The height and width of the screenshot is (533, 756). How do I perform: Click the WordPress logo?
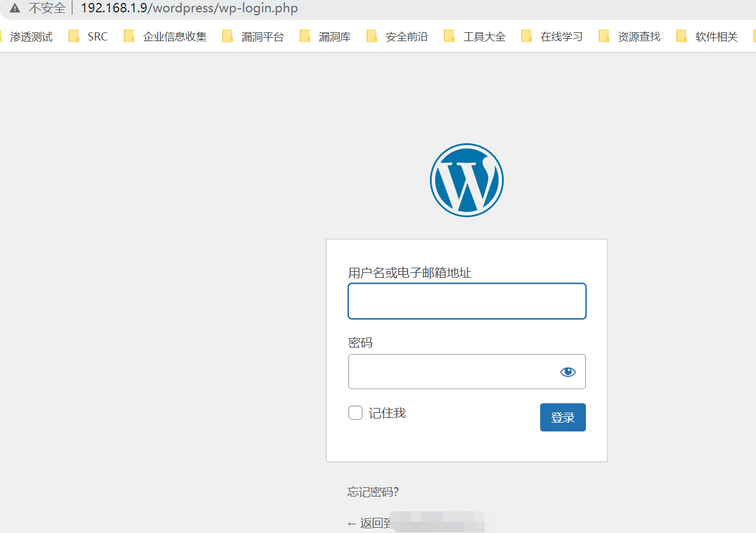point(467,180)
